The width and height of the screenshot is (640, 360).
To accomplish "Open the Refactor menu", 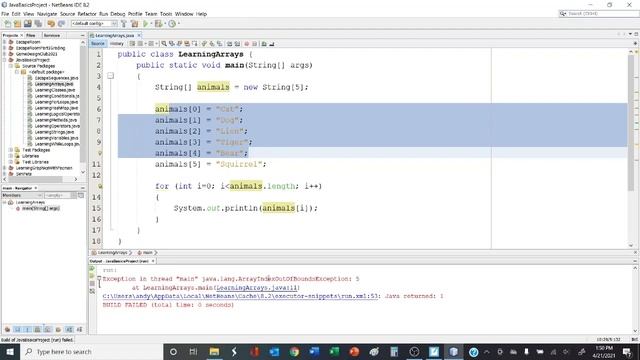I will pos(87,14).
